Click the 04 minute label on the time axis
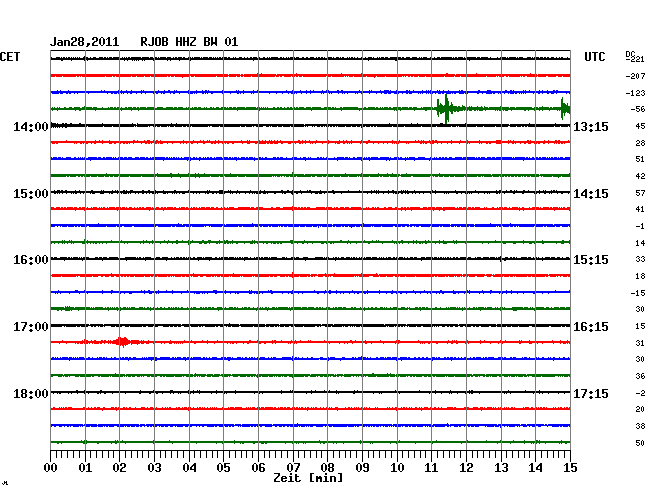 [189, 468]
